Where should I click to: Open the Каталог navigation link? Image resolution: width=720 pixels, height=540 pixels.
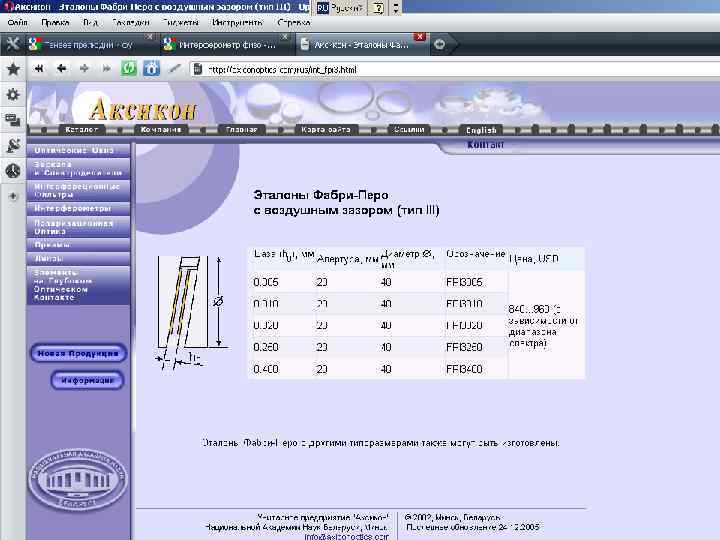click(82, 130)
